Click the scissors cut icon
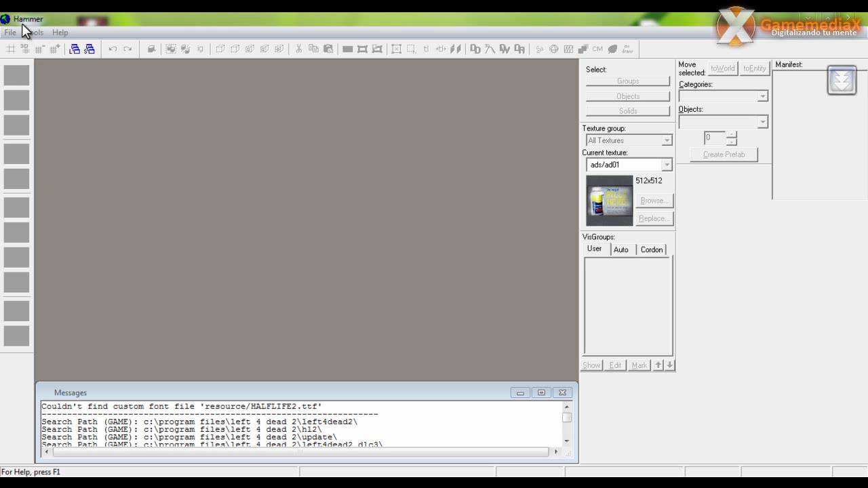 pyautogui.click(x=298, y=49)
